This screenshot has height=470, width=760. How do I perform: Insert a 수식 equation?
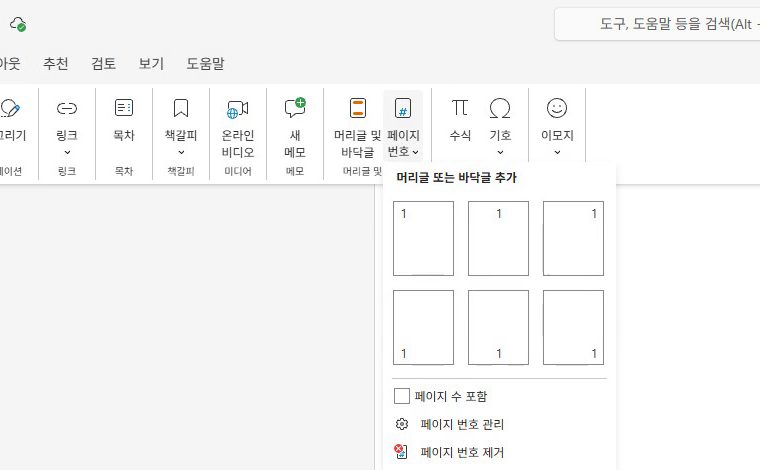460,118
